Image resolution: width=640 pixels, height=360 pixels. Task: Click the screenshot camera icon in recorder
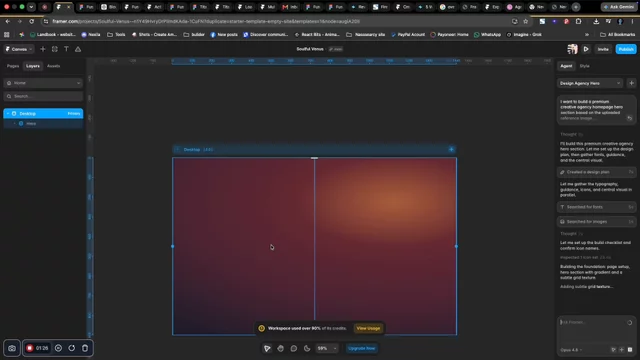12,348
